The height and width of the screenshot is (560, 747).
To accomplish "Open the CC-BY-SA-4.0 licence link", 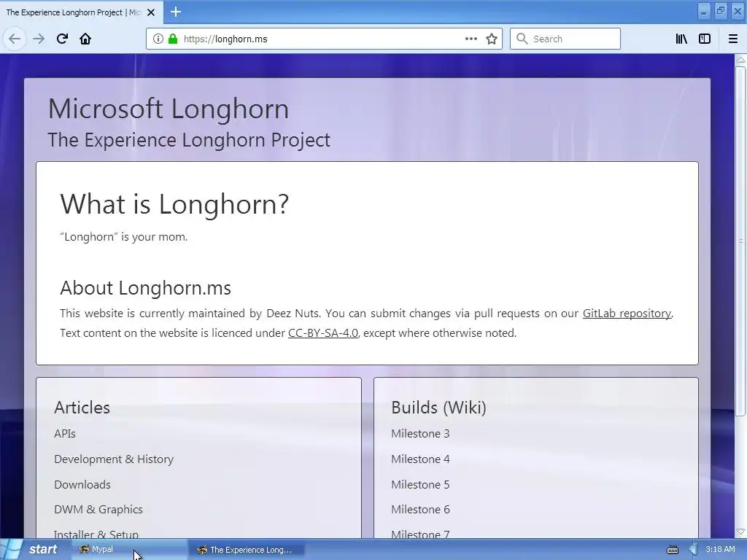I will [323, 332].
